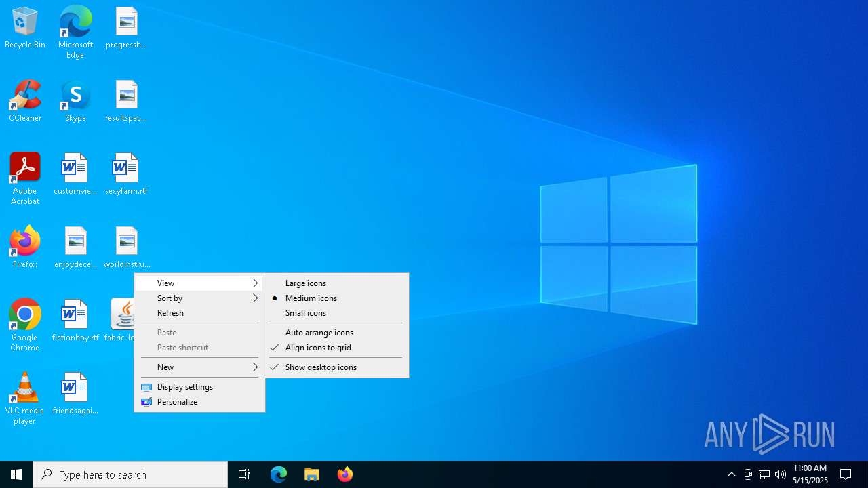Toggle Align icons to grid
868x488 pixels.
pyautogui.click(x=336, y=348)
